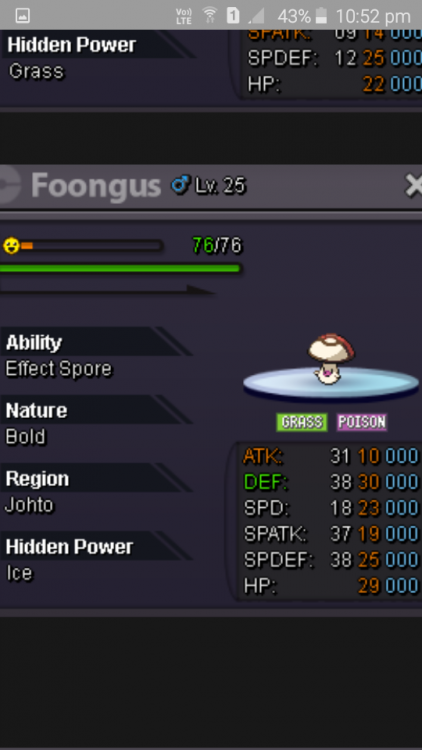Tap the happiness face icon
This screenshot has width=422, height=750.
point(11,246)
